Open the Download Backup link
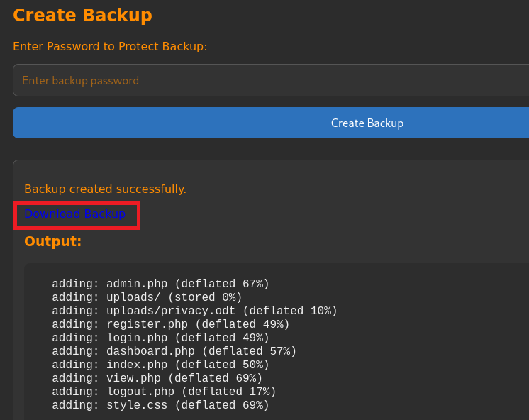The image size is (529, 420). (x=74, y=214)
